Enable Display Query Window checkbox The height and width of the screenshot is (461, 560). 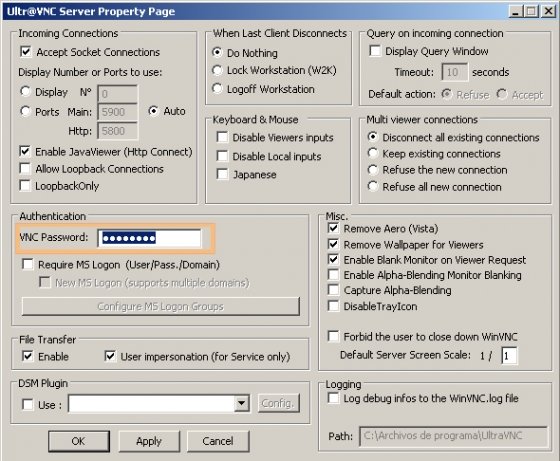point(375,51)
